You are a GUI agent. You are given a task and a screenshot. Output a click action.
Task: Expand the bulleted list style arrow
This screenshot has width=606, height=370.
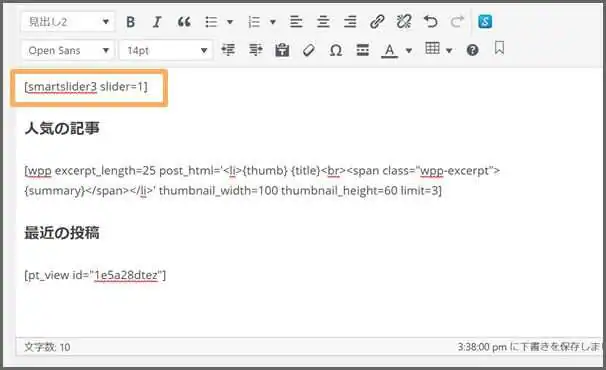pyautogui.click(x=230, y=22)
